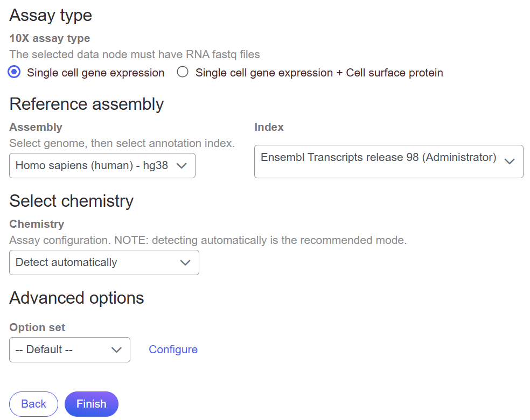Open Configure link for advanced options

(x=173, y=350)
